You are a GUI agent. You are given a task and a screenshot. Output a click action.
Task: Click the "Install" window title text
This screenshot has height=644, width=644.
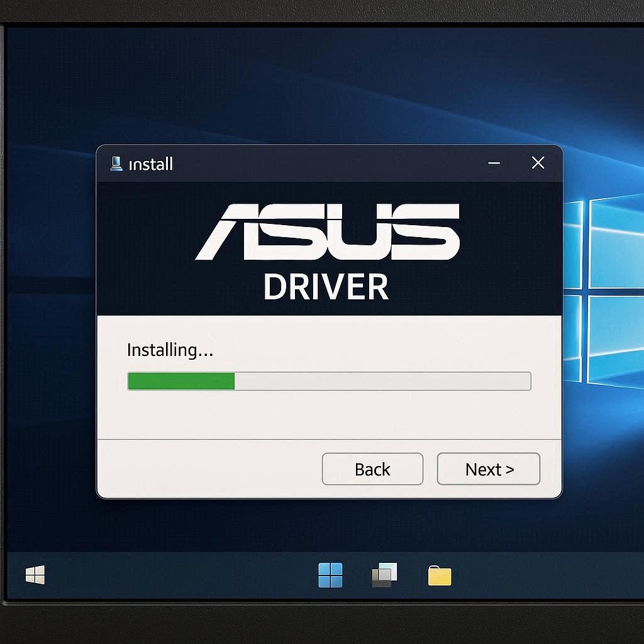click(150, 164)
